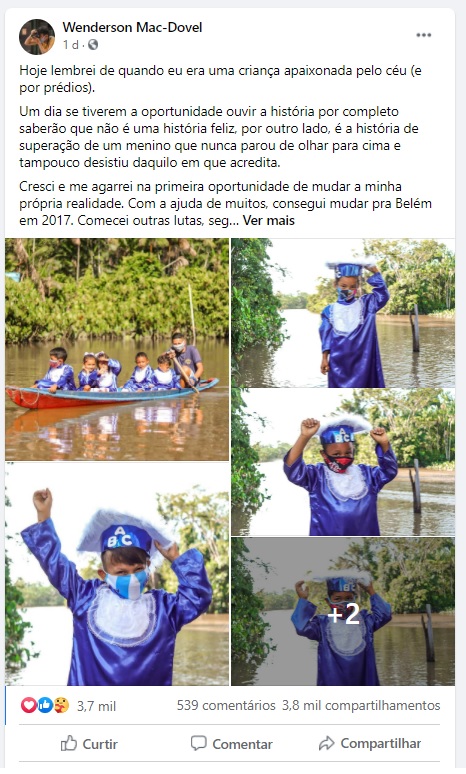Open Wenderson Mac-Dovel profile name link
Viewport: 466px width, 774px height.
pos(132,27)
